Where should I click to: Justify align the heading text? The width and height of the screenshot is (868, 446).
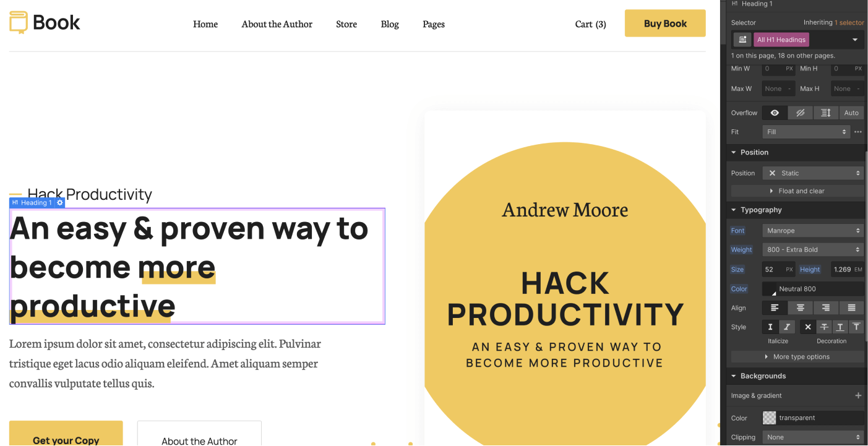[x=851, y=307]
